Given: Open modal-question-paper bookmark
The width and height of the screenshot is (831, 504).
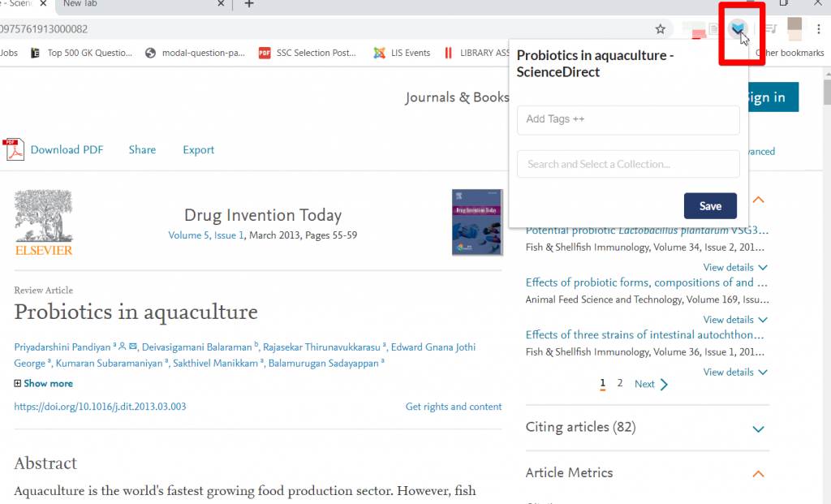Looking at the screenshot, I should point(196,53).
